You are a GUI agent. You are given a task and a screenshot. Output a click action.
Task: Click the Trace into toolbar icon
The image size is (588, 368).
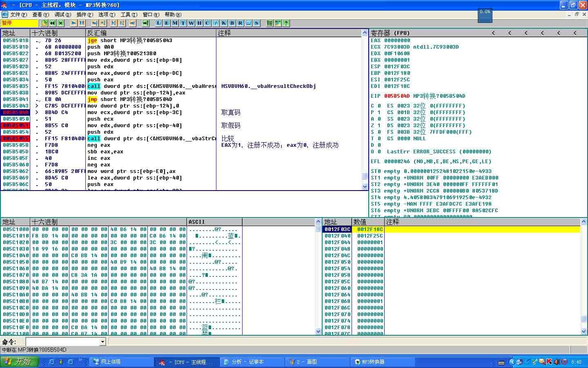coord(114,23)
